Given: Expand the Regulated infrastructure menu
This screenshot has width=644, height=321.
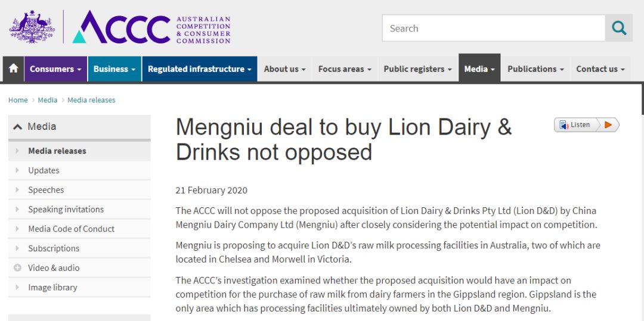Looking at the screenshot, I should coord(199,69).
